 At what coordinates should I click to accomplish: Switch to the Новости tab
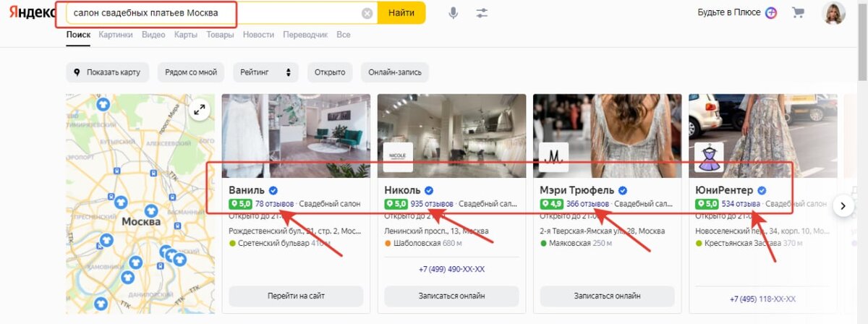coord(258,35)
